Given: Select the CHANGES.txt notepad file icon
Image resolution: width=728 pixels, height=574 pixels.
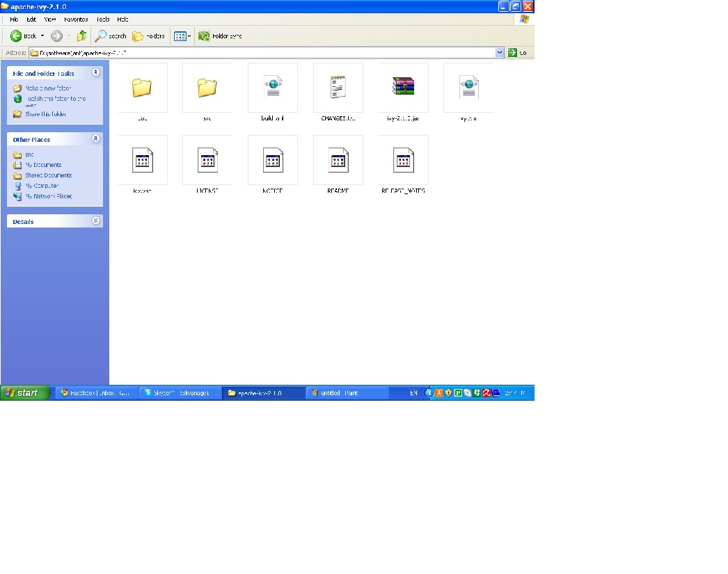Looking at the screenshot, I should (x=338, y=88).
